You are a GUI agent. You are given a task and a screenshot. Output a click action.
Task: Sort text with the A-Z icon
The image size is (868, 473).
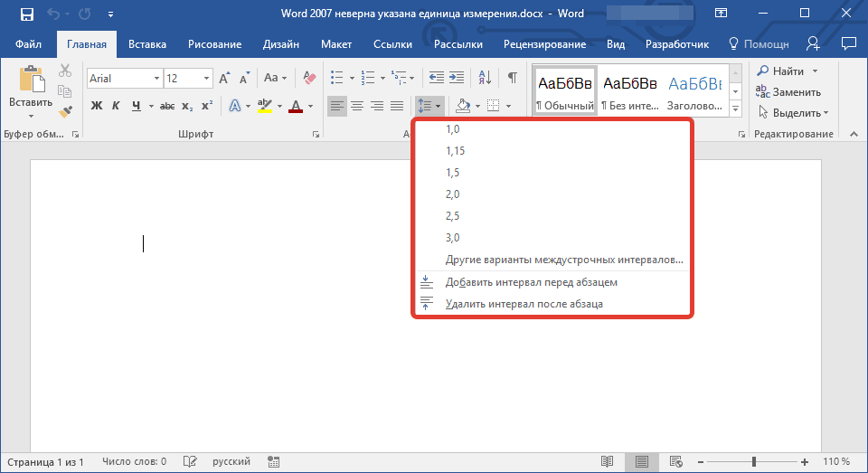485,78
